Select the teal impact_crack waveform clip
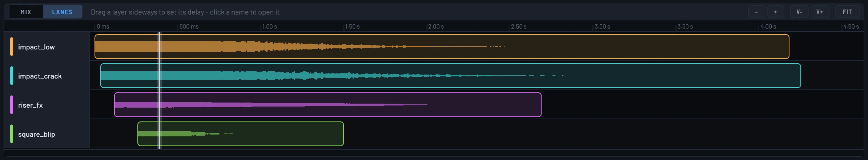This screenshot has height=160, width=868. coord(450,76)
